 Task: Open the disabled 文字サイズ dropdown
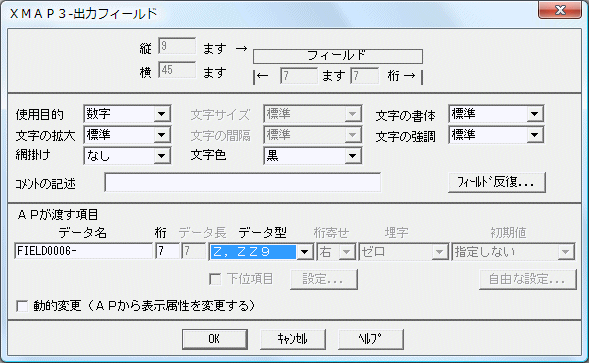pos(313,113)
